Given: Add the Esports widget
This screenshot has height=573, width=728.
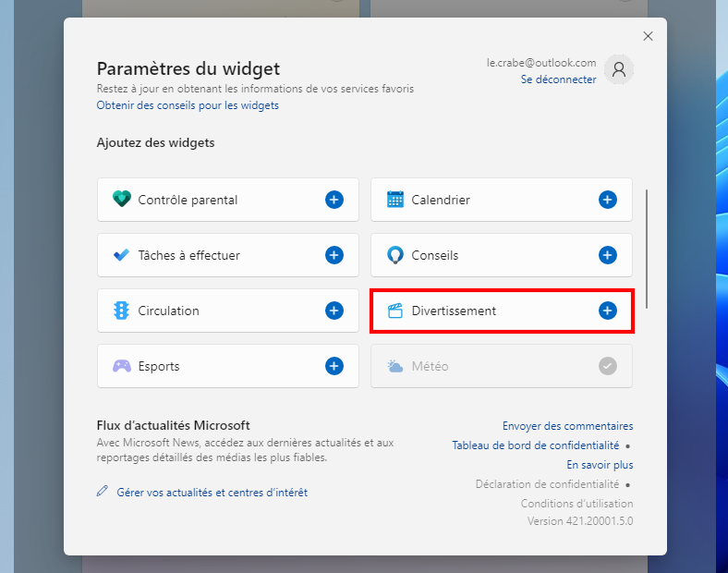Looking at the screenshot, I should [x=334, y=366].
